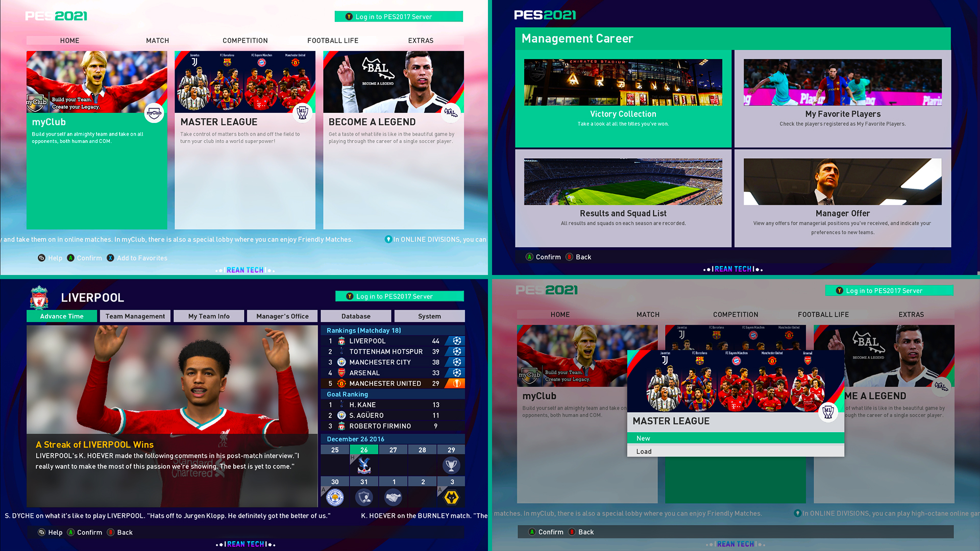Image resolution: width=980 pixels, height=551 pixels.
Task: Expand the Load option in Master League
Action: coord(733,451)
